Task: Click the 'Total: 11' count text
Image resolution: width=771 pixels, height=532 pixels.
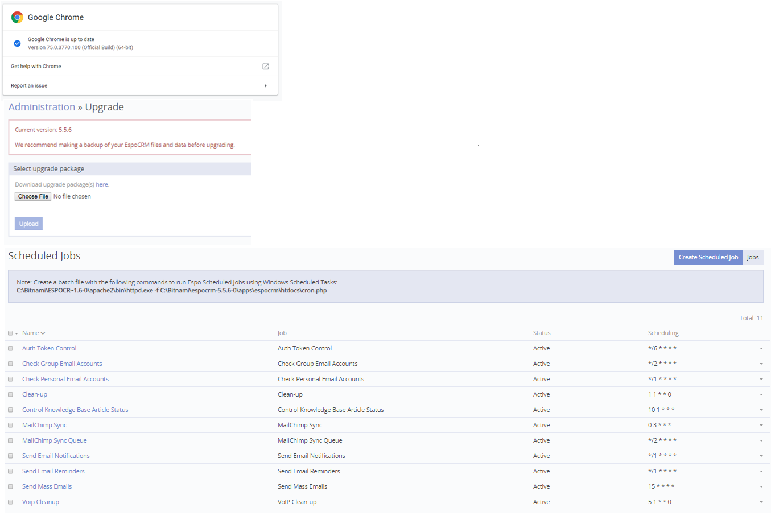Action: pos(751,318)
